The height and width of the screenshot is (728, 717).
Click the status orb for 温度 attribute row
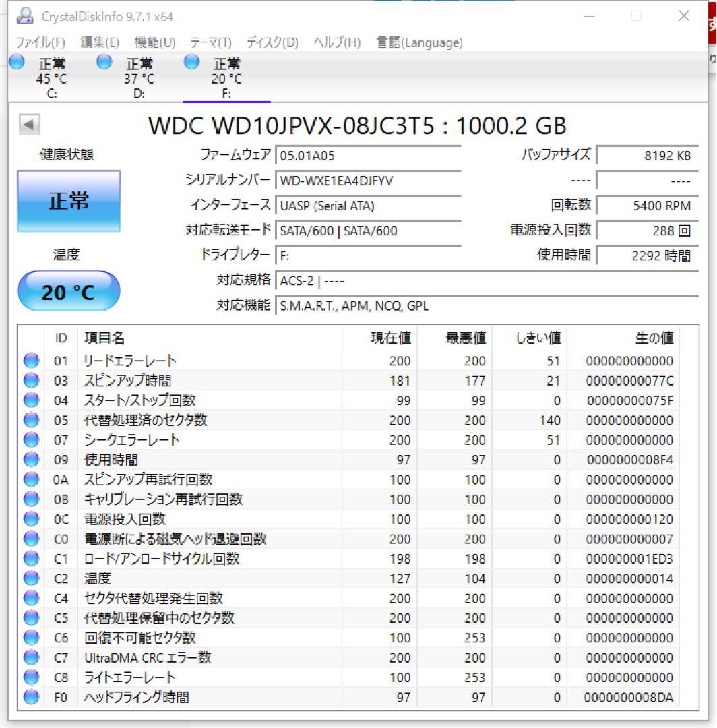[x=31, y=578]
